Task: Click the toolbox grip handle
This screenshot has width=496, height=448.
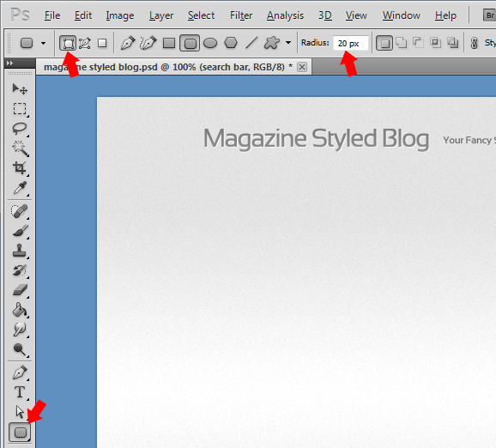Action: pyautogui.click(x=20, y=73)
